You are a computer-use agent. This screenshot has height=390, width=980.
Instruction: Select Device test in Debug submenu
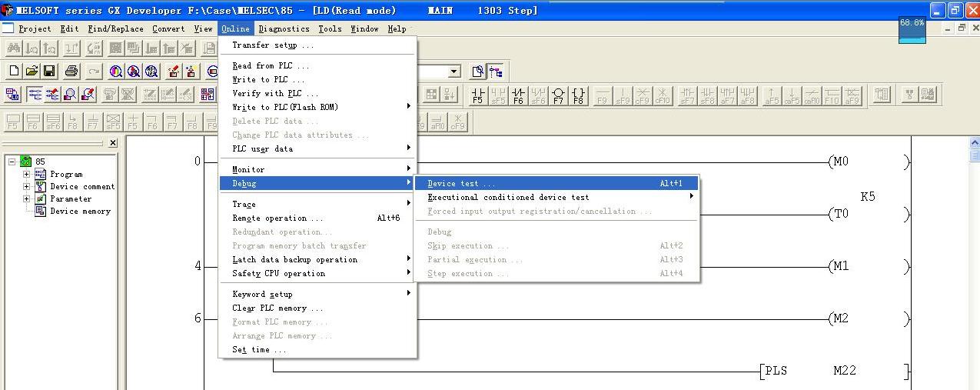pos(461,184)
